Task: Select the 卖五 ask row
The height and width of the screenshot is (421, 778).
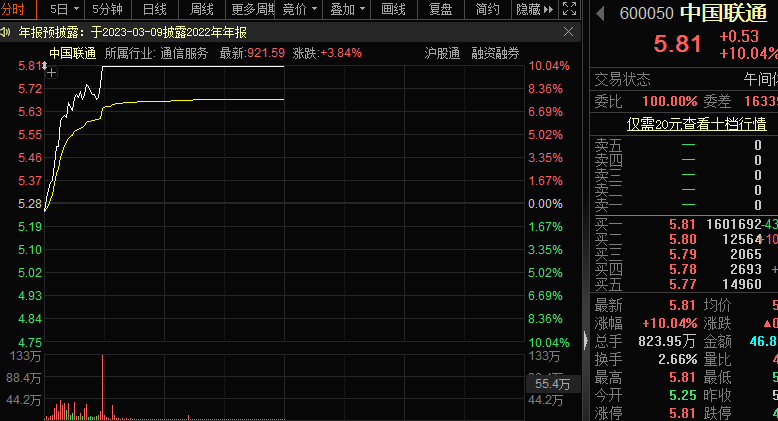Action: 685,145
